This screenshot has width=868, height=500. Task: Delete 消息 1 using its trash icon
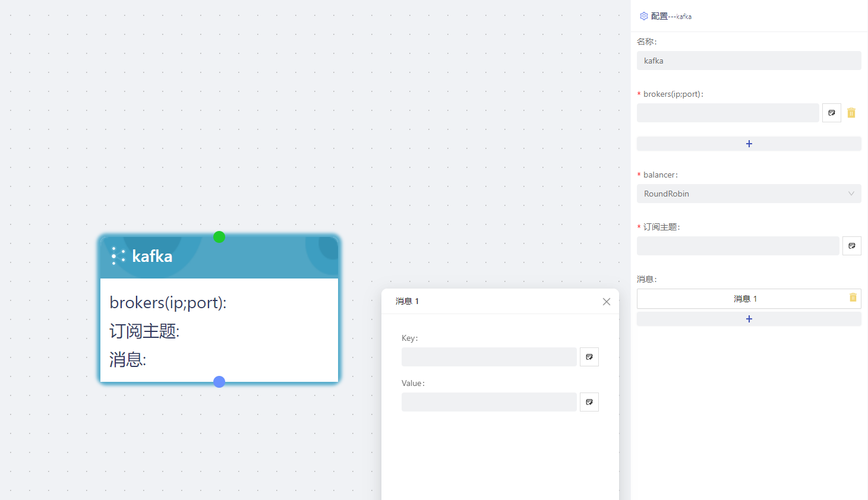[x=853, y=298]
